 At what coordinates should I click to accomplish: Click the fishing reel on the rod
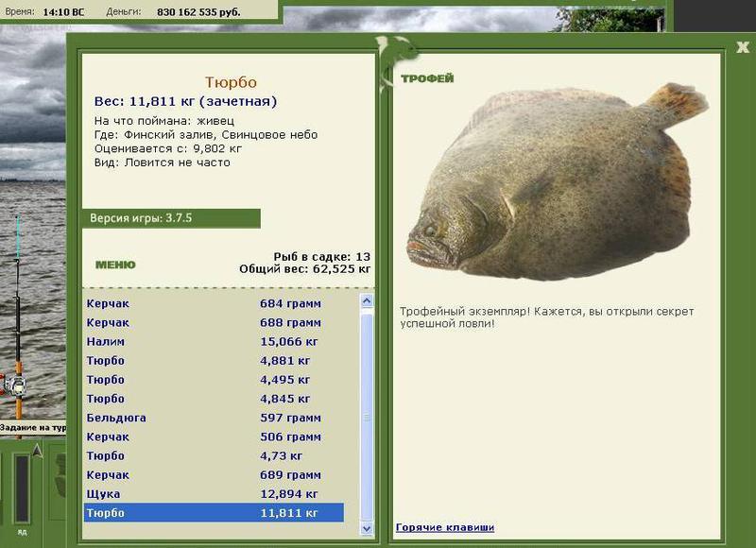(x=15, y=385)
